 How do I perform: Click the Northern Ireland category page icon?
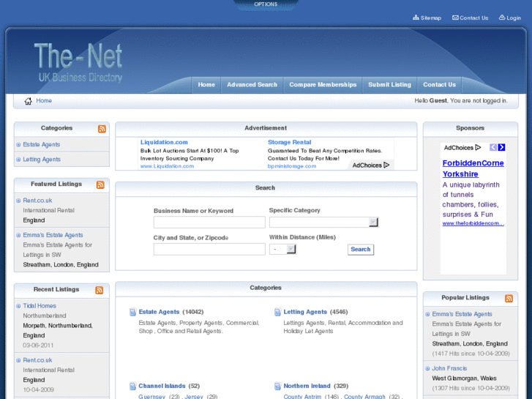(x=277, y=386)
